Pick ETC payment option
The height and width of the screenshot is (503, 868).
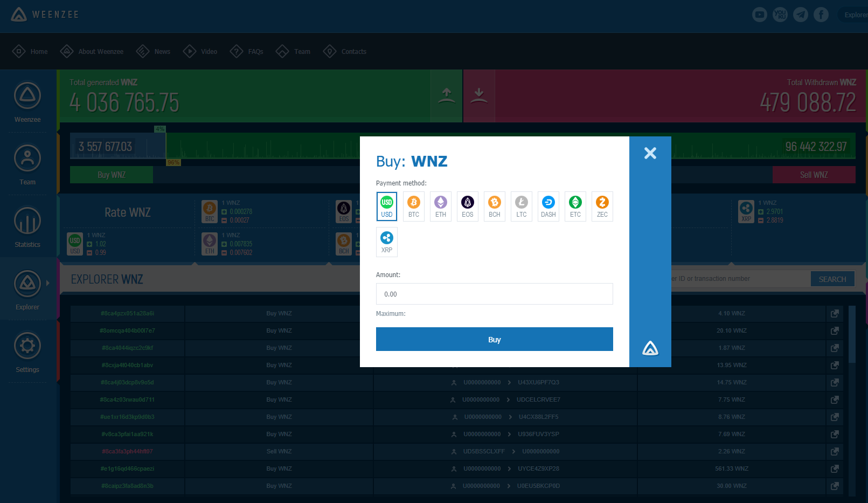point(575,206)
